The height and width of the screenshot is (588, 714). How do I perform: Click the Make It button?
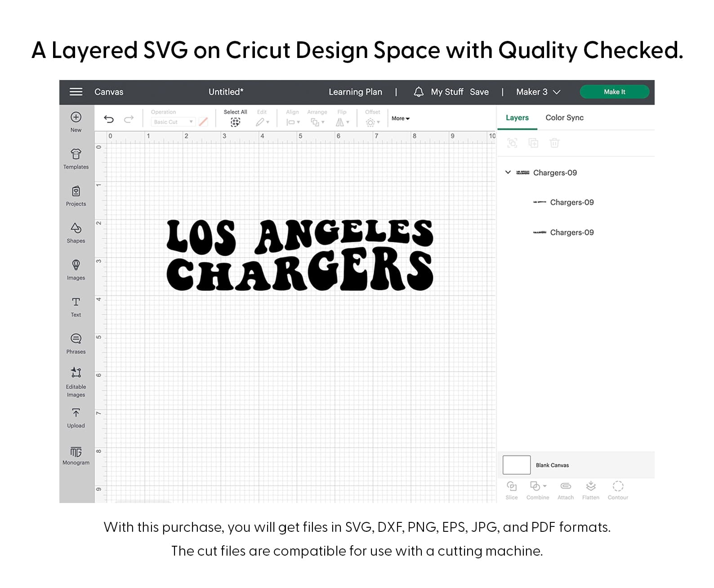(x=614, y=92)
